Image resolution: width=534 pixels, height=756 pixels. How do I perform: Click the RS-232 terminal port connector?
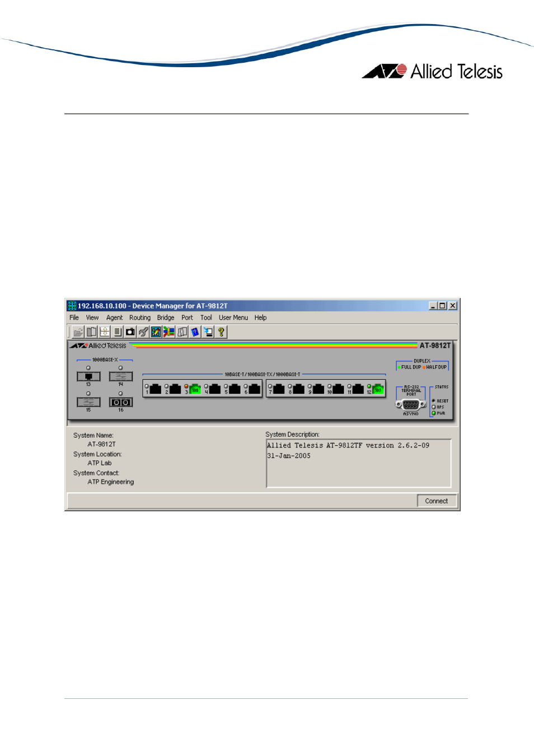411,404
